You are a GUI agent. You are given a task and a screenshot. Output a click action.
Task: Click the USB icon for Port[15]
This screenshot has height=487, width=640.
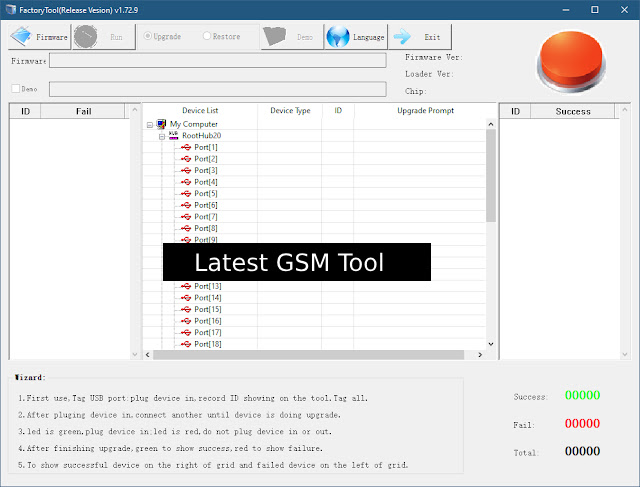pos(186,309)
